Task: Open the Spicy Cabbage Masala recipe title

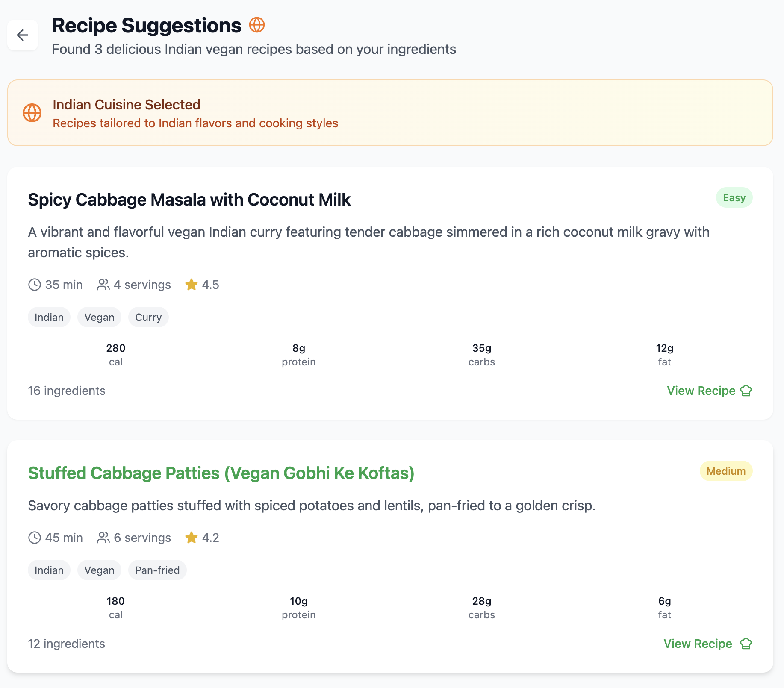Action: point(189,200)
